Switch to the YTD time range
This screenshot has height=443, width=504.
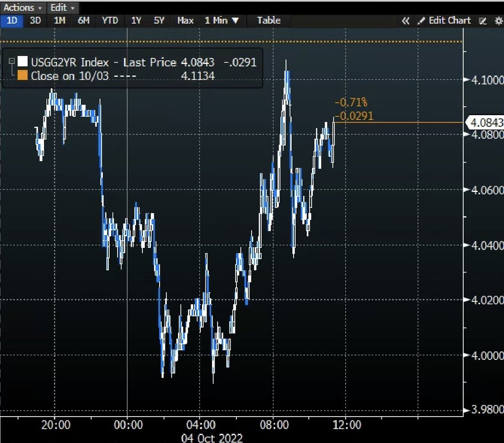pyautogui.click(x=110, y=20)
